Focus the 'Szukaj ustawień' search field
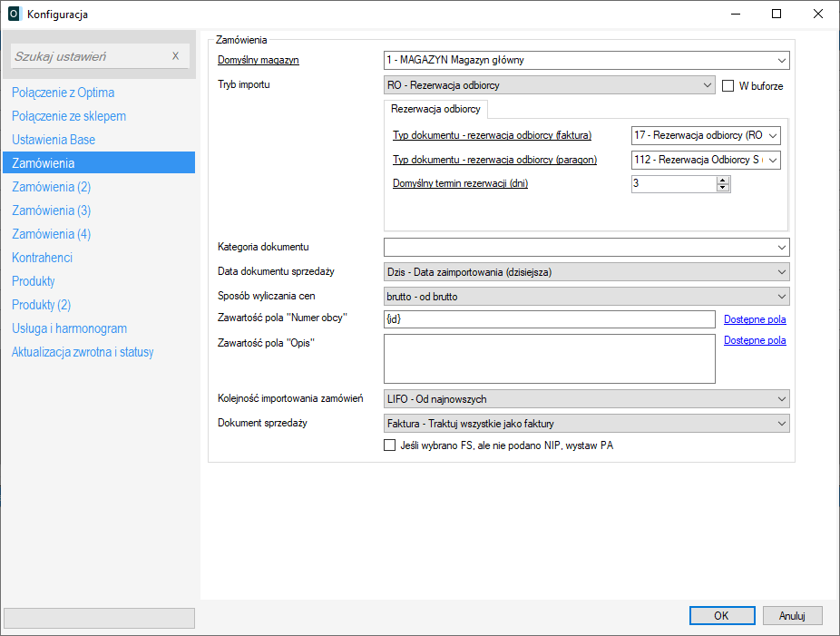The image size is (840, 636). [x=86, y=56]
